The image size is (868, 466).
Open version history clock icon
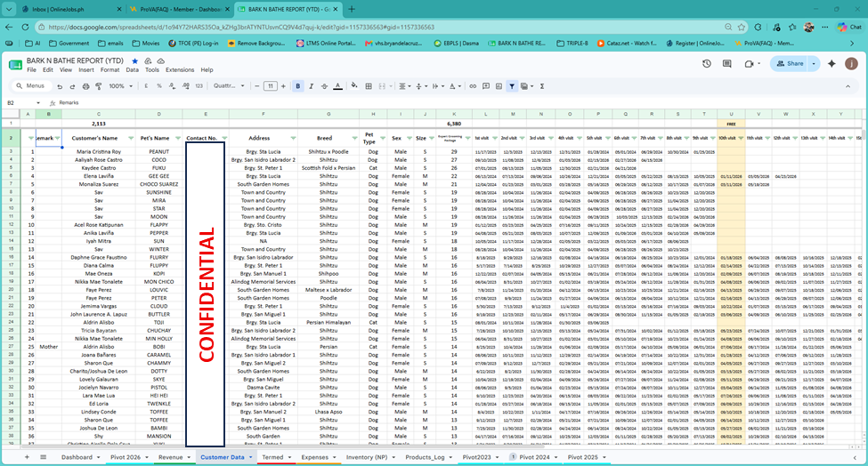[x=706, y=64]
